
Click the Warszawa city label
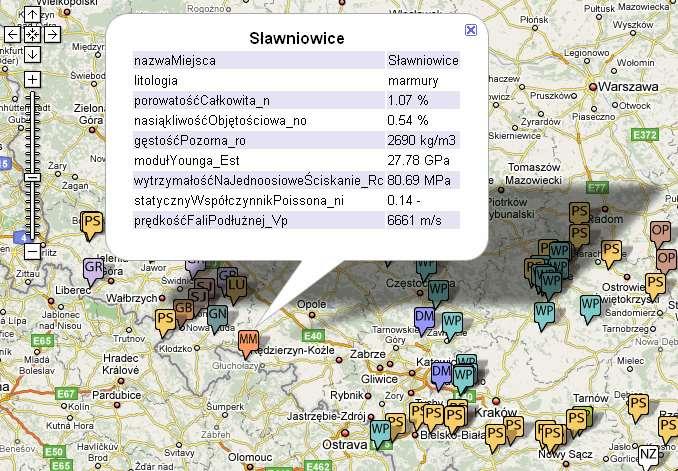point(628,87)
